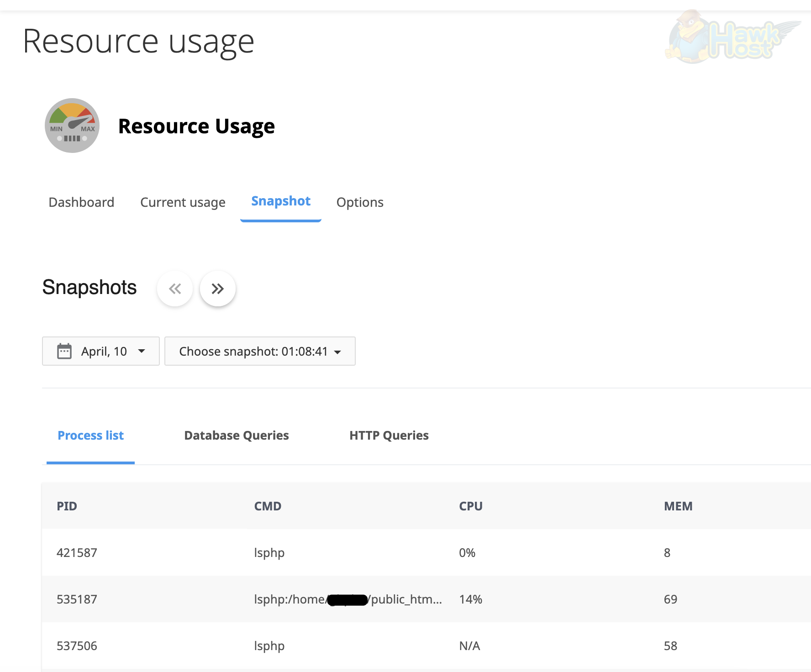Switch to the Dashboard tab
Image resolution: width=811 pixels, height=672 pixels.
[x=81, y=202]
